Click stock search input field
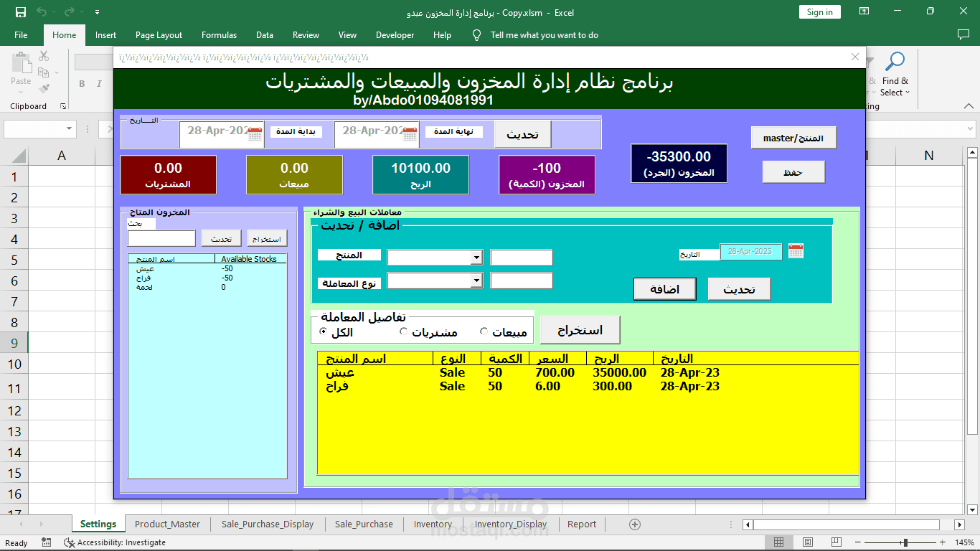This screenshot has height=551, width=980. (161, 238)
